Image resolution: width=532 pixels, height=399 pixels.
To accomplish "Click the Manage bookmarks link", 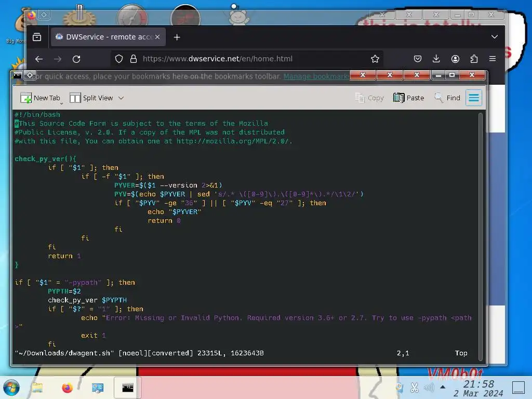I will [316, 77].
